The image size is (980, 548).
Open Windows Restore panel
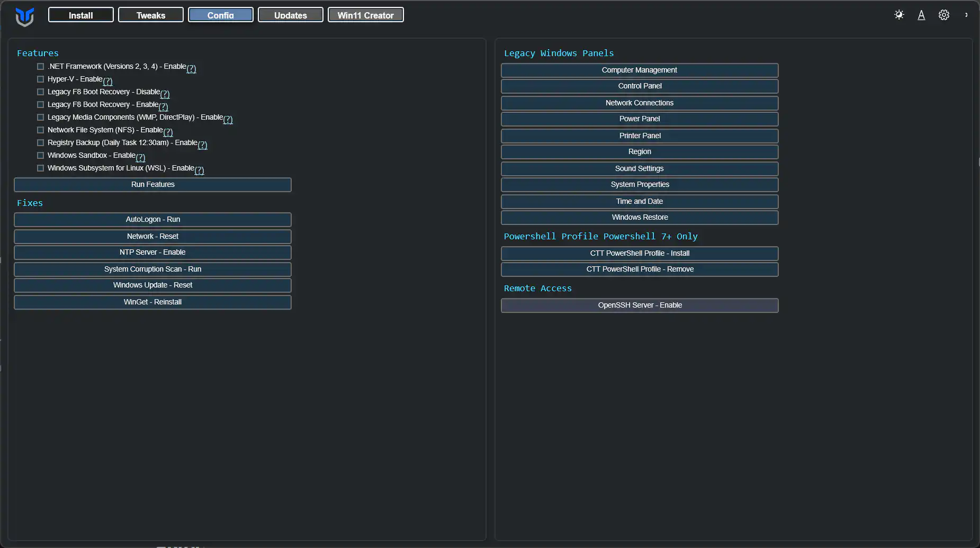640,217
